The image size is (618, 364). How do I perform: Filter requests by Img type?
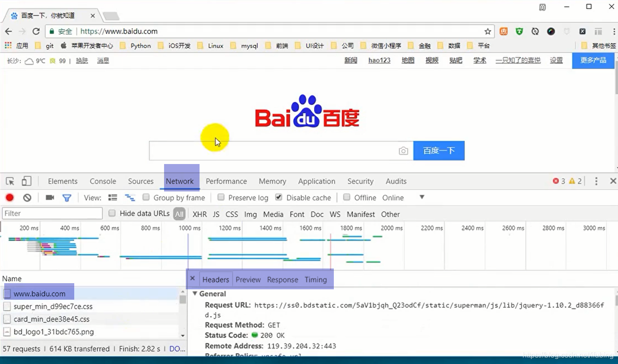point(250,214)
